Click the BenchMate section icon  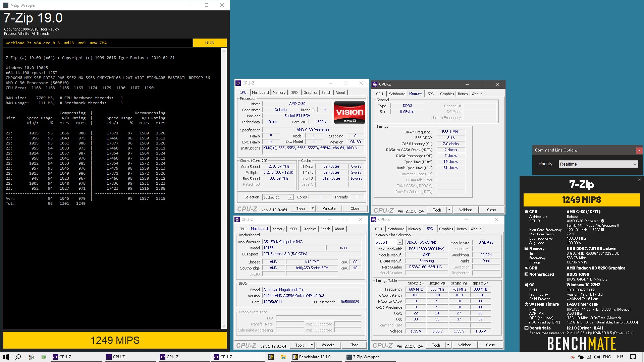pyautogui.click(x=526, y=328)
